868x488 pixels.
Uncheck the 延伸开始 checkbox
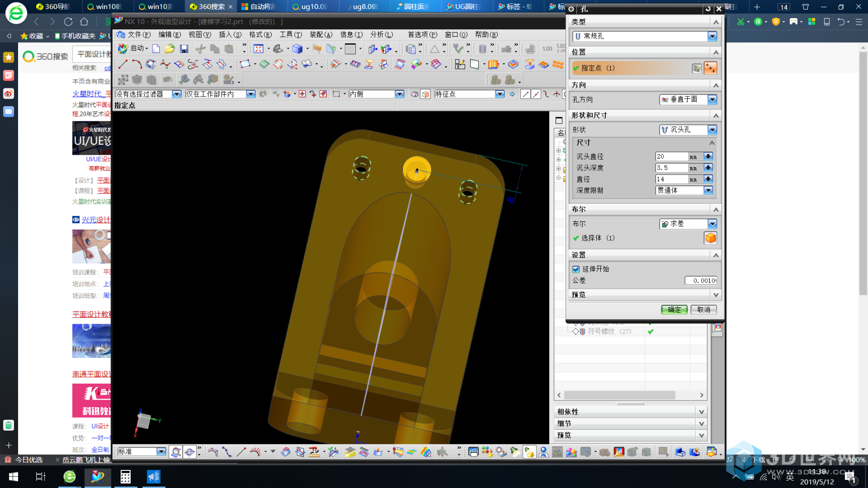tap(576, 269)
